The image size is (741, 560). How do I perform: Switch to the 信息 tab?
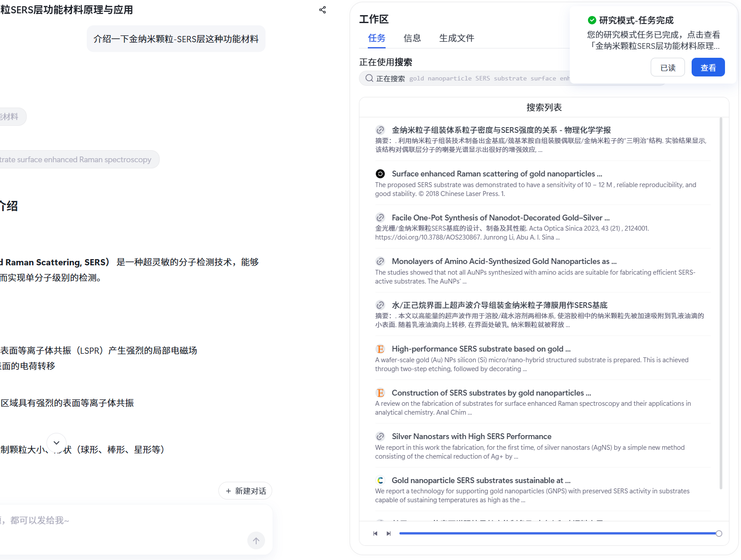[x=412, y=38]
